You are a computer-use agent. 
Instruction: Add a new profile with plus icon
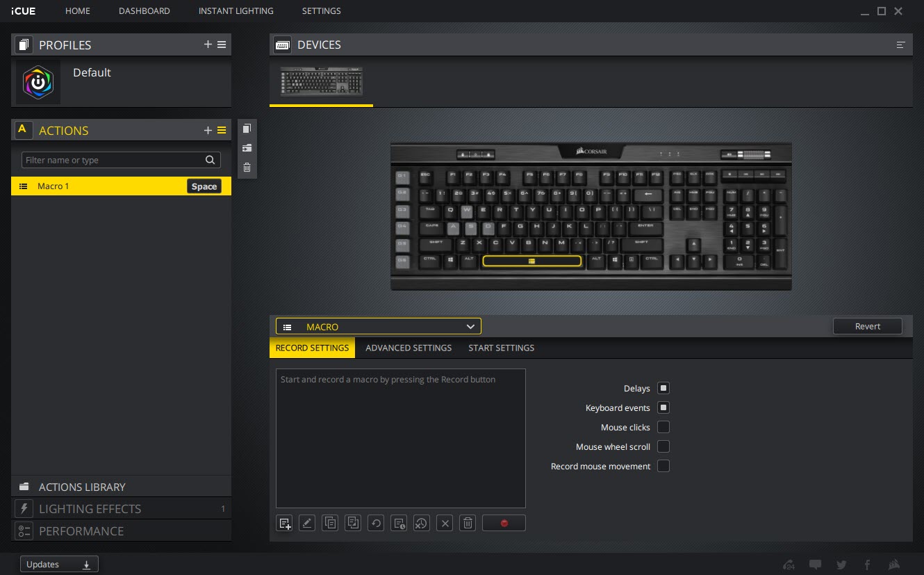coord(208,44)
